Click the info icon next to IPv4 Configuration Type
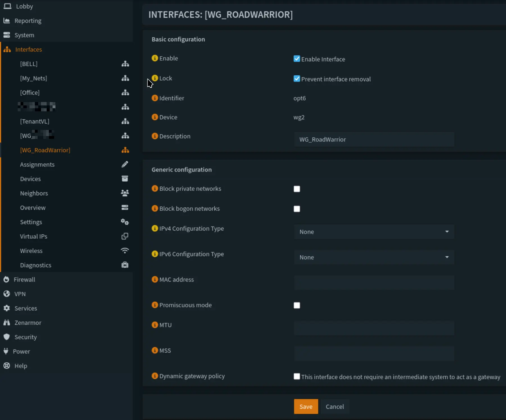The width and height of the screenshot is (506, 420). pyautogui.click(x=155, y=228)
